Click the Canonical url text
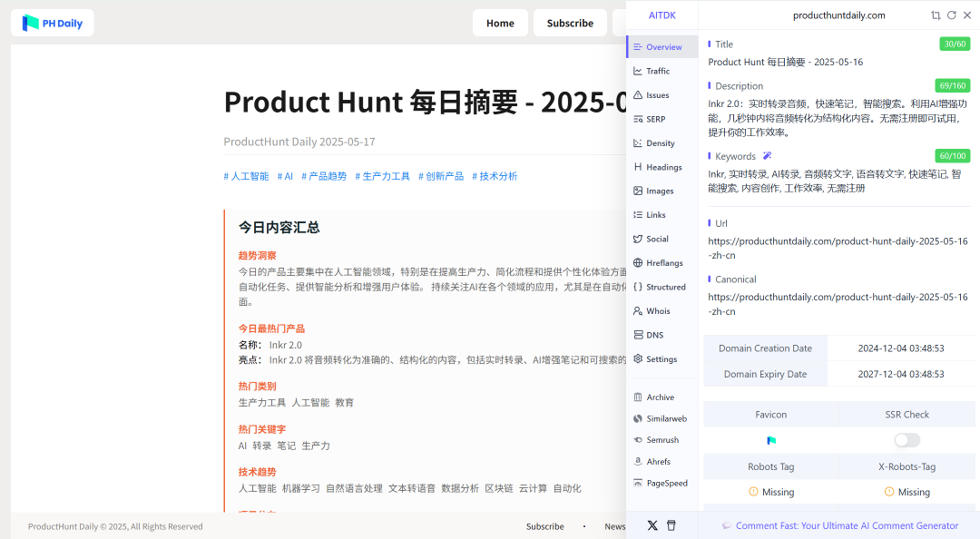The width and height of the screenshot is (980, 539). (x=838, y=304)
